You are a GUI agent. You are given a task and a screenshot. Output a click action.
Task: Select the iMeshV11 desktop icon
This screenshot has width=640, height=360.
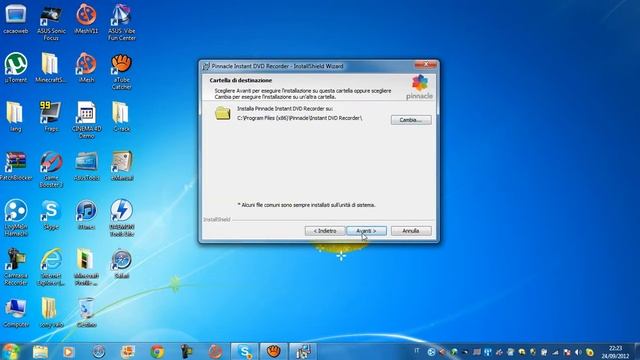pos(86,19)
